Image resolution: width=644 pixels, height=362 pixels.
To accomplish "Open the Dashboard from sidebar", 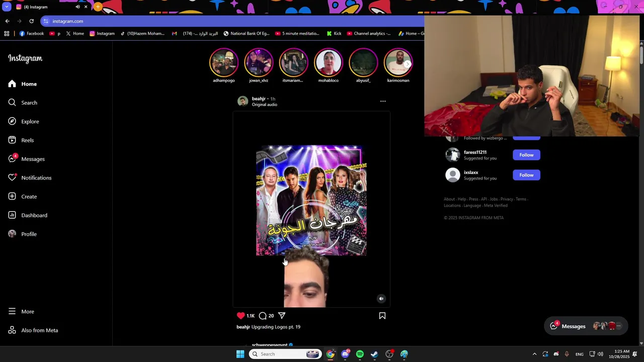I will pos(28,215).
